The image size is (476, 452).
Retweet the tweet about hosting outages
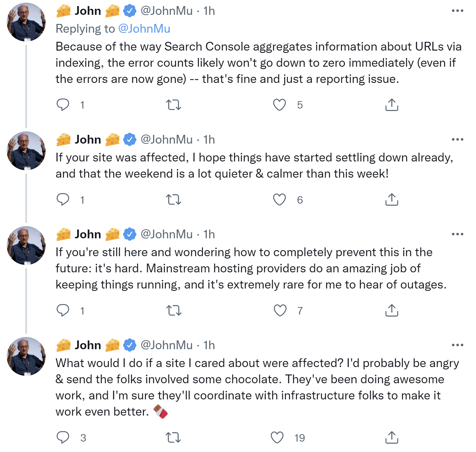coord(174,310)
